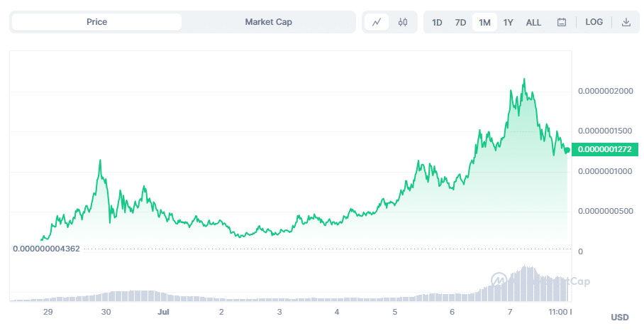Select the Market Cap tab
Viewport: 644px width, 331px height.
[269, 22]
